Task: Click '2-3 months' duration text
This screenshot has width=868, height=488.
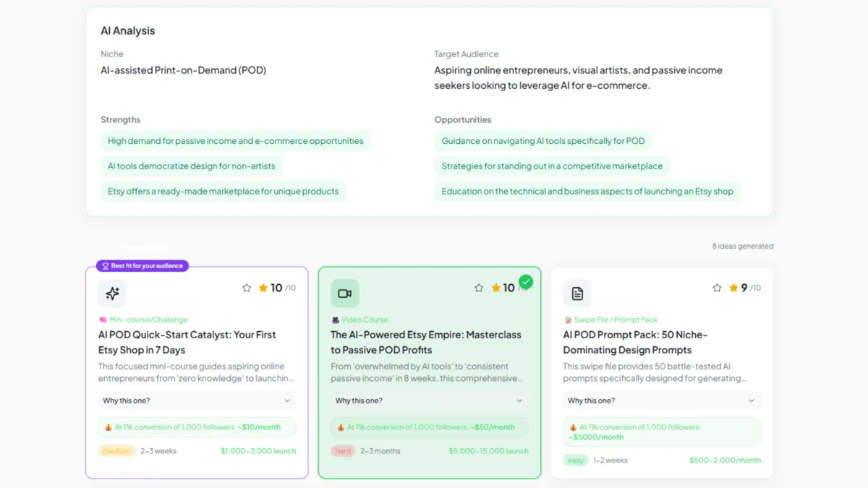Action: (380, 451)
